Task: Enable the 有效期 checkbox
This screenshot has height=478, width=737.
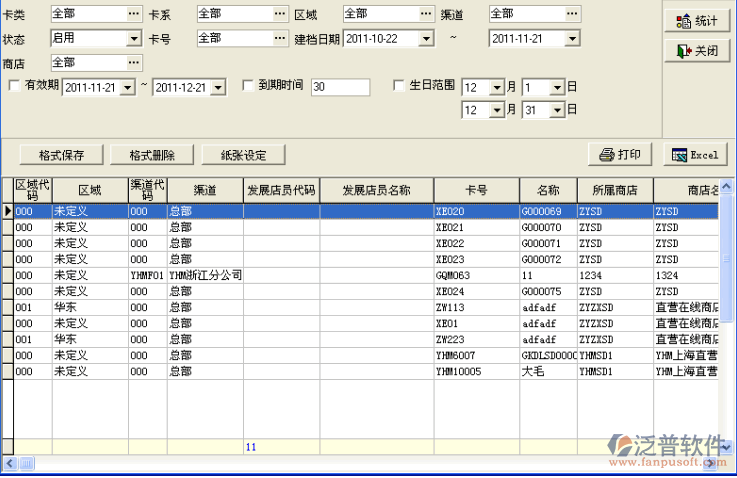Action: [14, 86]
